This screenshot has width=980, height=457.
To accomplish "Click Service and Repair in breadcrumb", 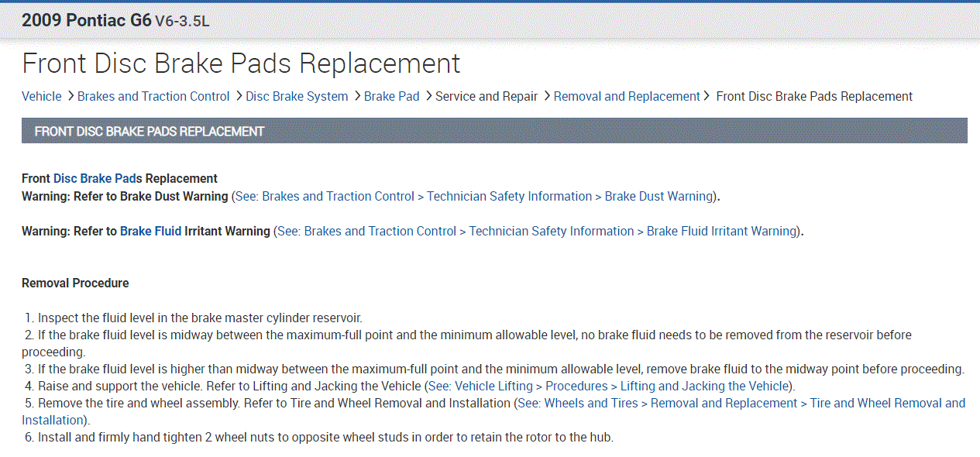I will click(x=487, y=96).
